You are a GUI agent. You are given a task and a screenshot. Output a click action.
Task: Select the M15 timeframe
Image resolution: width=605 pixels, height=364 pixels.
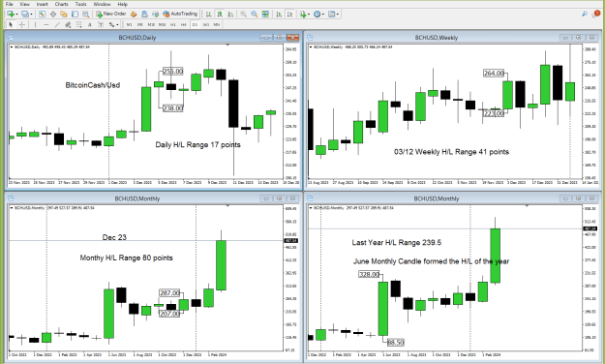point(151,24)
